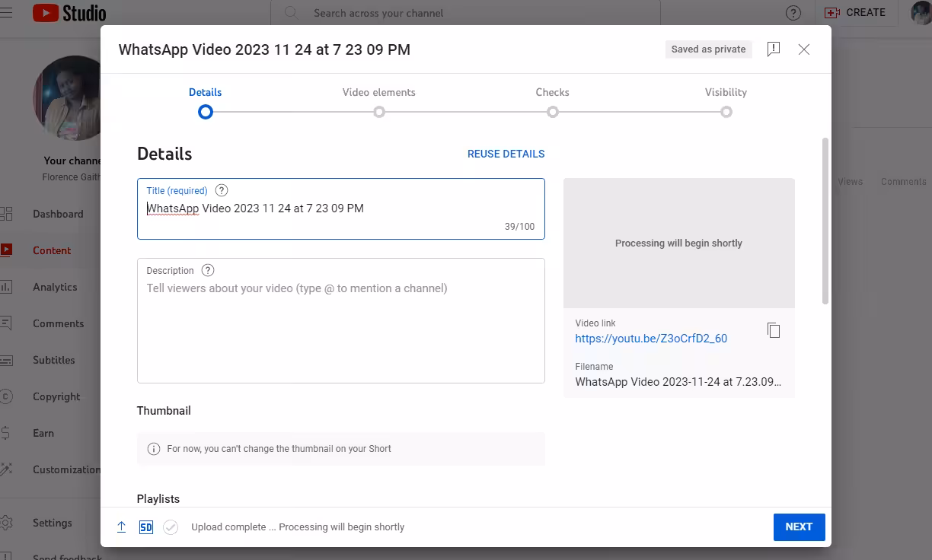Click into the Description text area

point(341,320)
